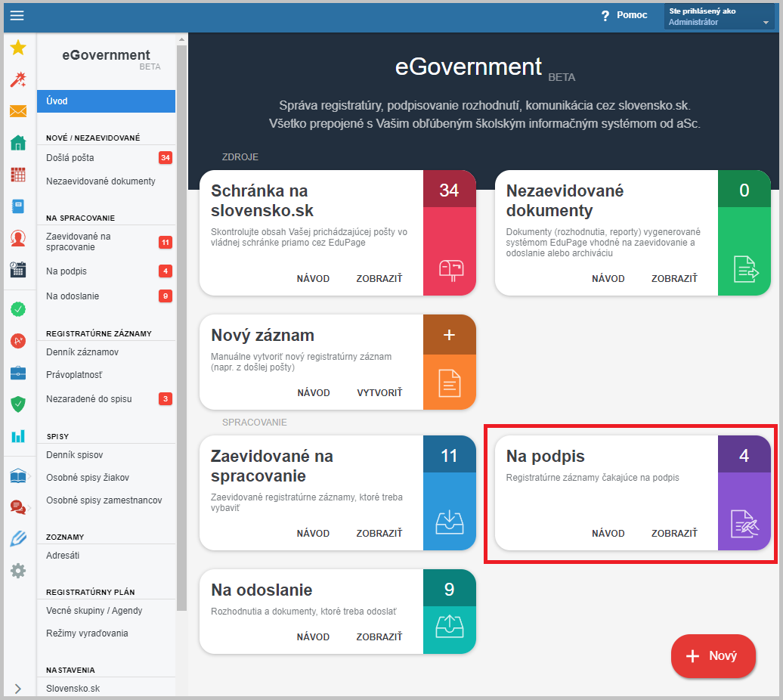The image size is (783, 700).
Task: Click Pomoc help link
Action: (x=632, y=15)
